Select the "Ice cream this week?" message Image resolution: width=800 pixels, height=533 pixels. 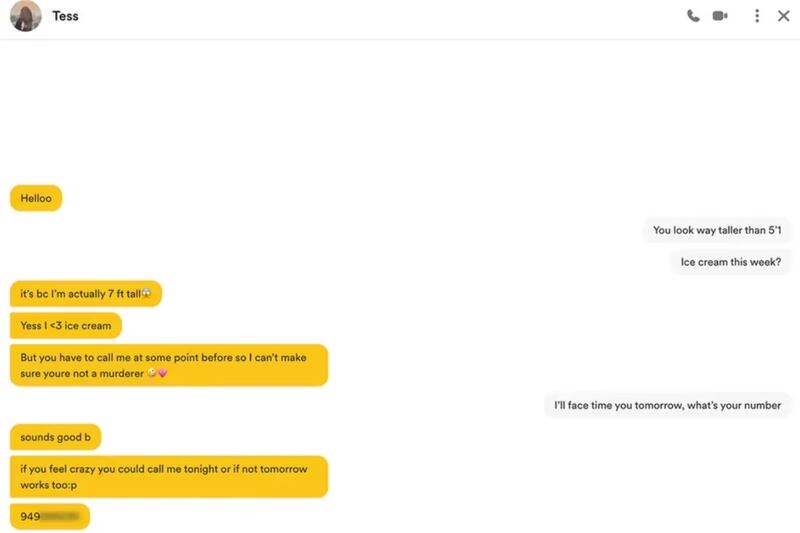pyautogui.click(x=731, y=262)
